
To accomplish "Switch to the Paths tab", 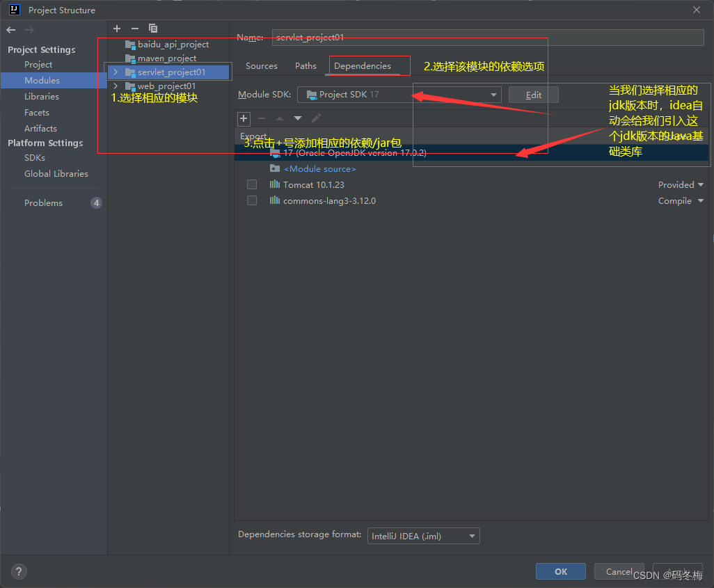I will pyautogui.click(x=306, y=66).
